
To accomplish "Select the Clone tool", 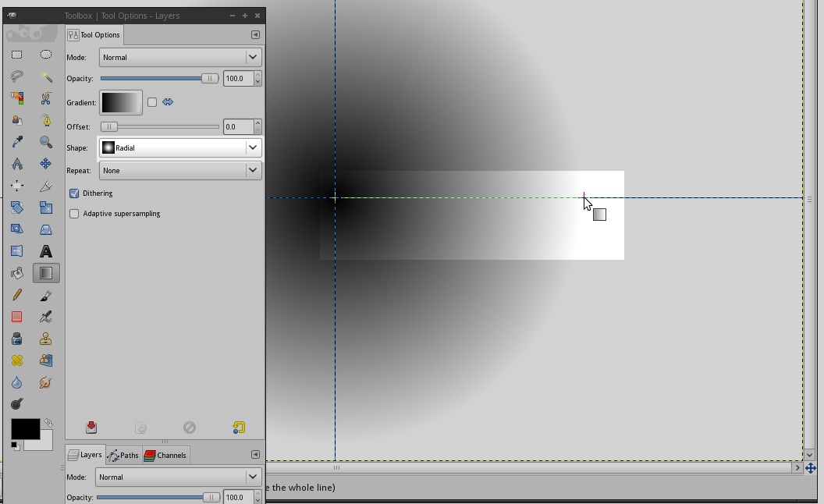I will pos(46,339).
